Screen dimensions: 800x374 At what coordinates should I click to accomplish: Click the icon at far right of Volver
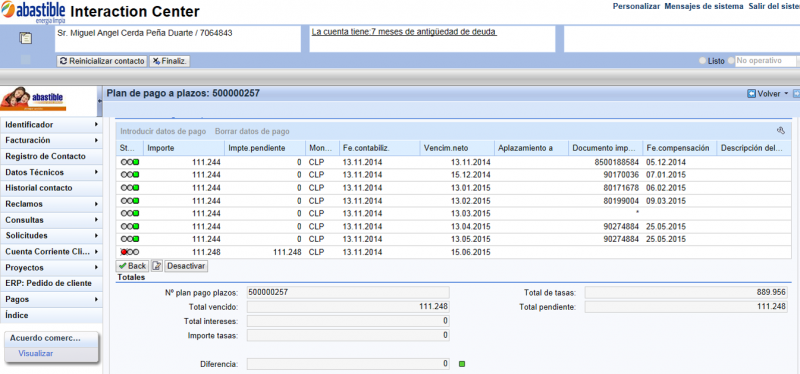pyautogui.click(x=796, y=94)
